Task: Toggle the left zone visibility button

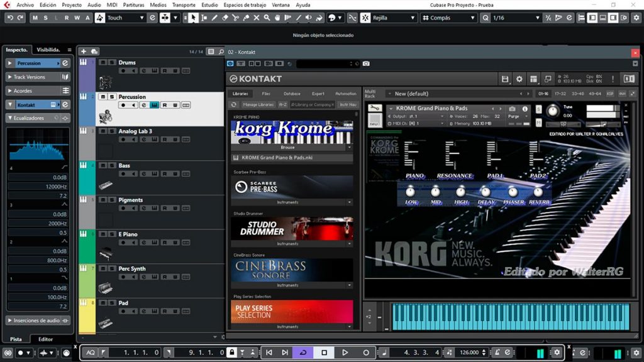Action: pyautogui.click(x=592, y=18)
